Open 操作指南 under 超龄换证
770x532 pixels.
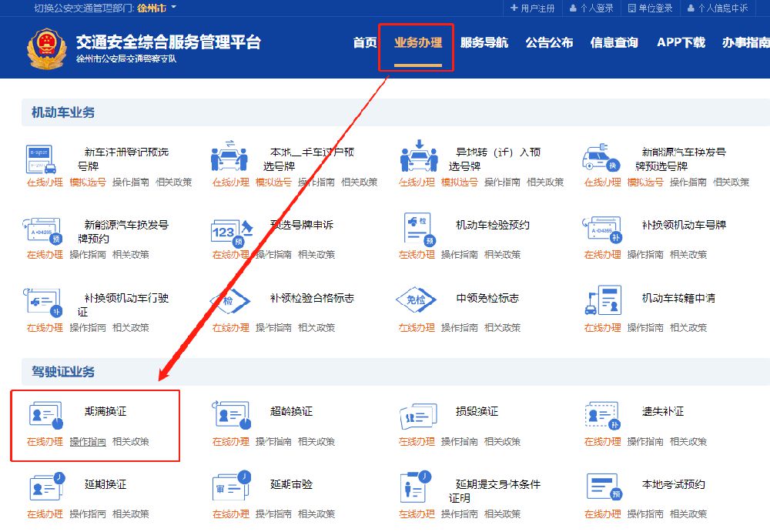click(x=273, y=442)
